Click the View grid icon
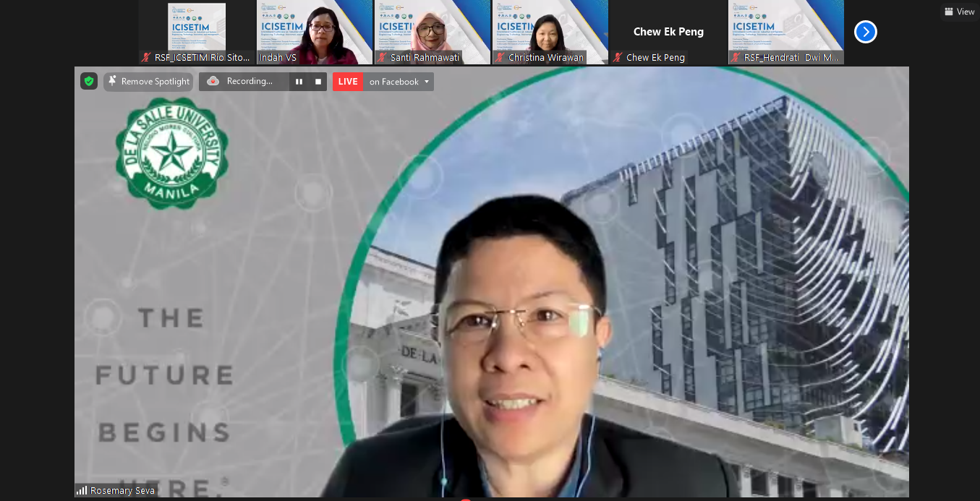The image size is (980, 501). click(x=948, y=12)
